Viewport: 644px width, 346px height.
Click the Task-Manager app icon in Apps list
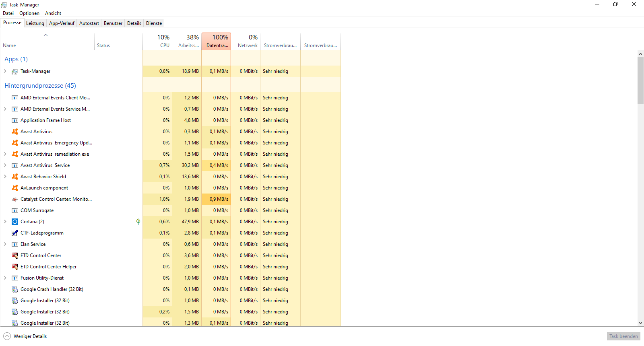coord(15,72)
